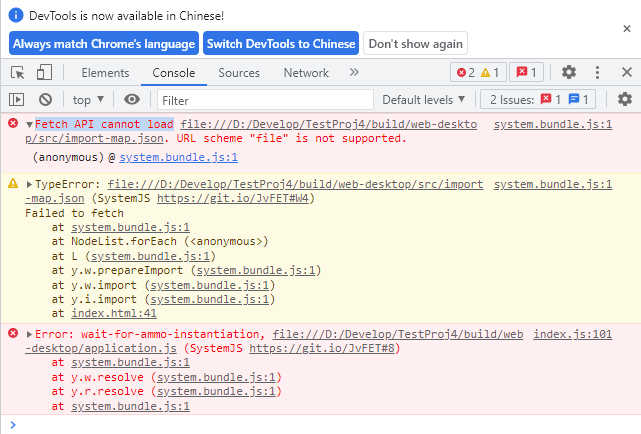
Task: Expand the TypeError warning entry
Action: 30,185
